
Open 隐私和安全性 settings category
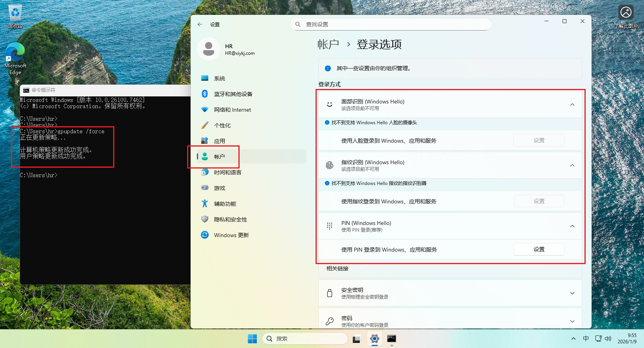251,219
